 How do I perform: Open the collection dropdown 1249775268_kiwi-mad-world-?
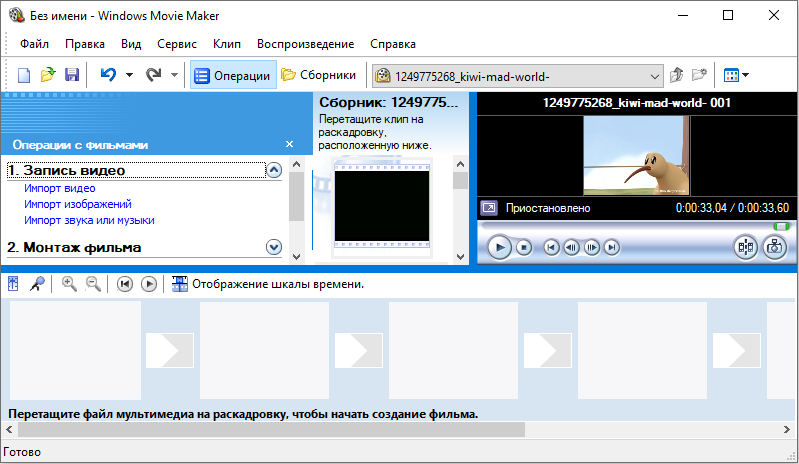[x=517, y=76]
